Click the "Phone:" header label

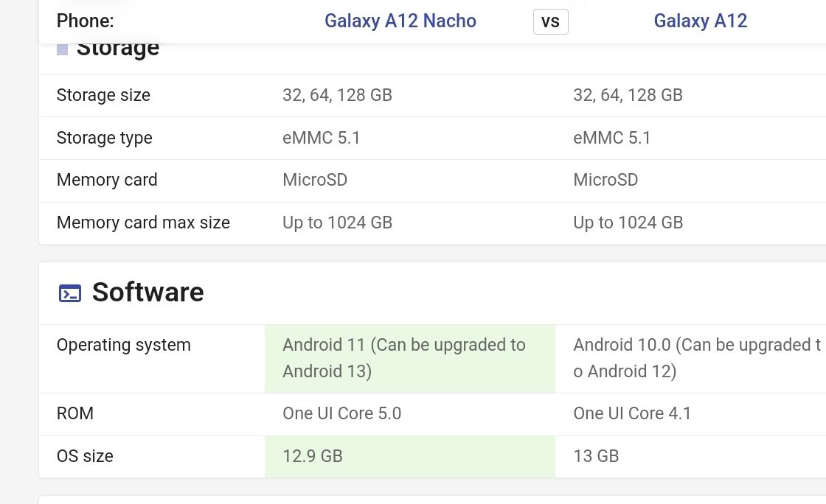click(86, 21)
